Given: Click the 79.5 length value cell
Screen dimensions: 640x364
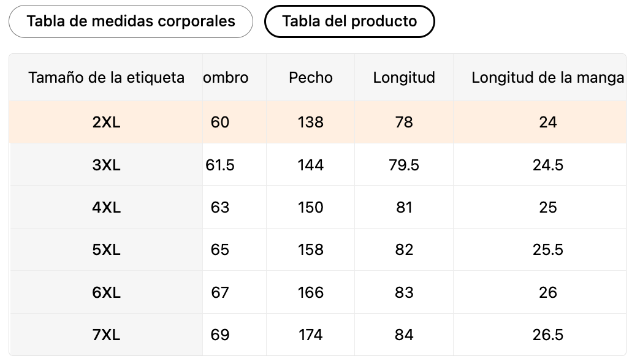Looking at the screenshot, I should pyautogui.click(x=404, y=165).
